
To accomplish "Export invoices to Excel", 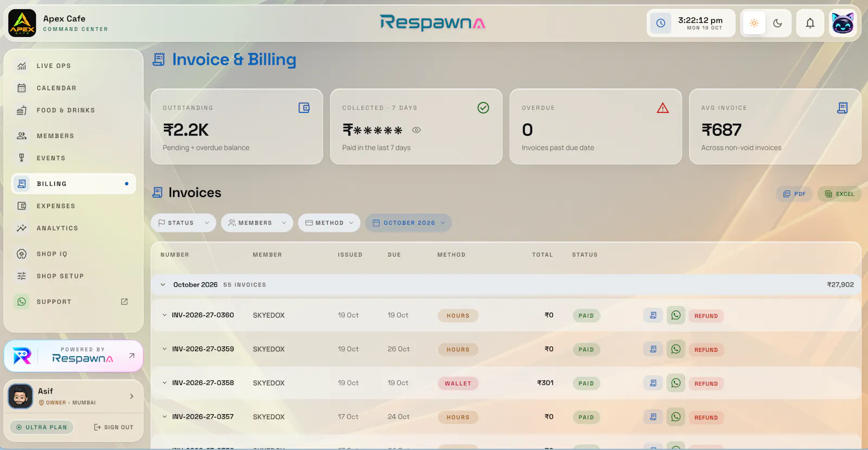I will [839, 194].
